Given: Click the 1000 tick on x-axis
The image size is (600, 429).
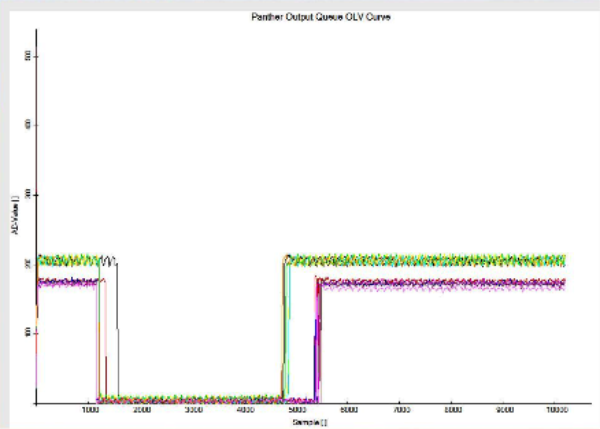Looking at the screenshot, I should click(89, 410).
